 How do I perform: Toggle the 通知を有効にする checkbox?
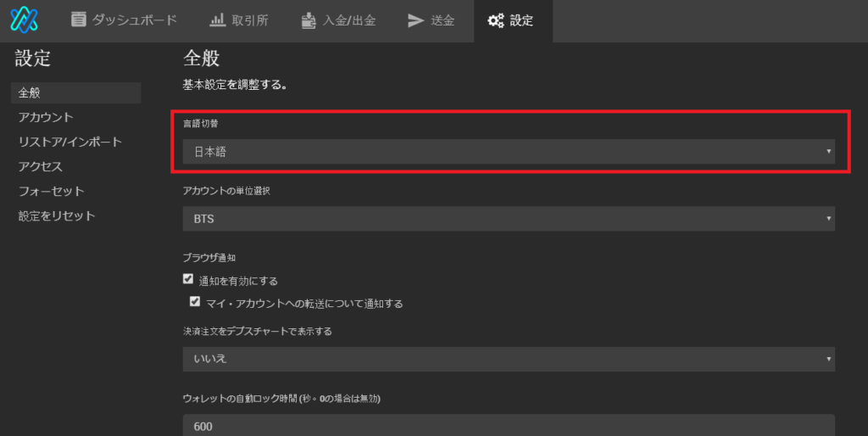click(188, 279)
